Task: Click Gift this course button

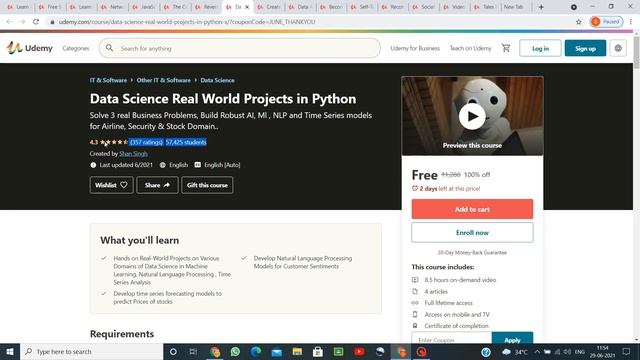Action: (207, 185)
